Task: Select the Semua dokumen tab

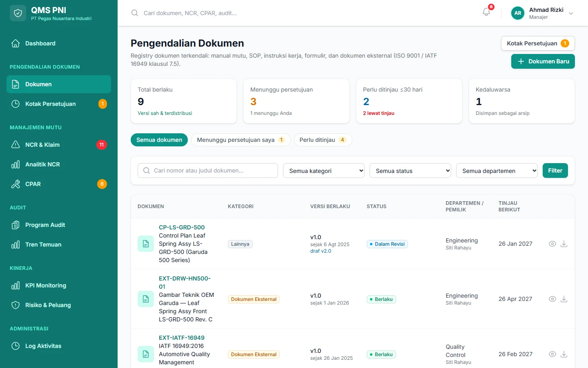Action: coord(159,140)
